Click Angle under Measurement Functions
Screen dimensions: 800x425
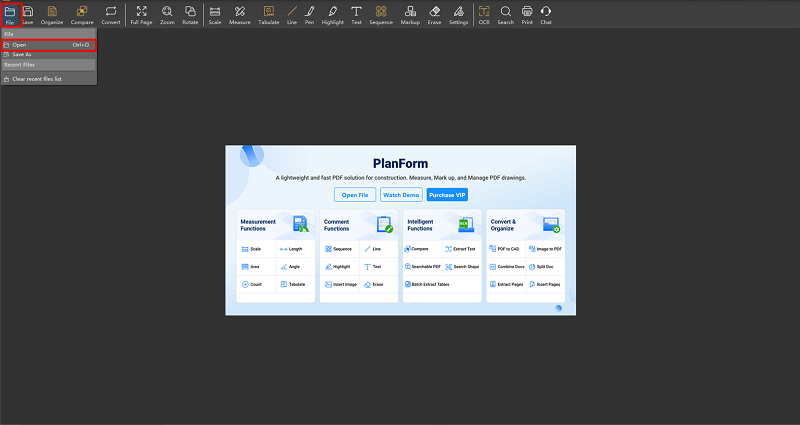pos(290,267)
